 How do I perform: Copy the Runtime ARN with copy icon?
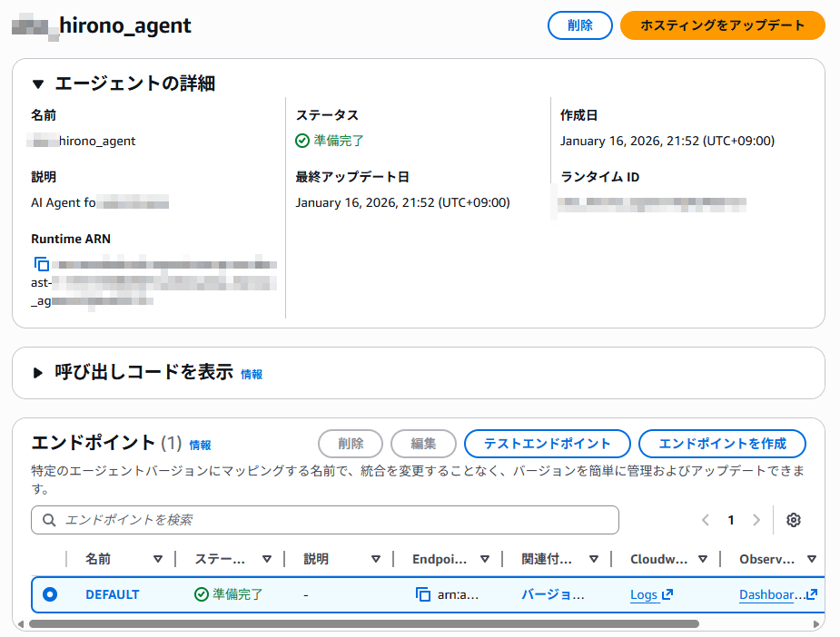click(41, 265)
